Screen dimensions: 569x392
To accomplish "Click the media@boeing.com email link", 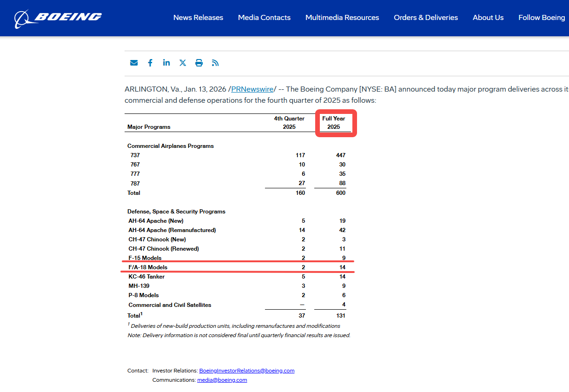I will (x=222, y=380).
